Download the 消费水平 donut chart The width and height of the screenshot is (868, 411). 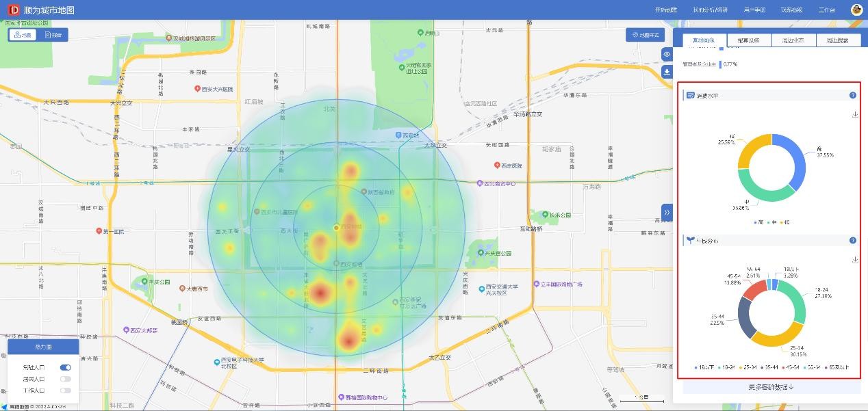pos(855,115)
